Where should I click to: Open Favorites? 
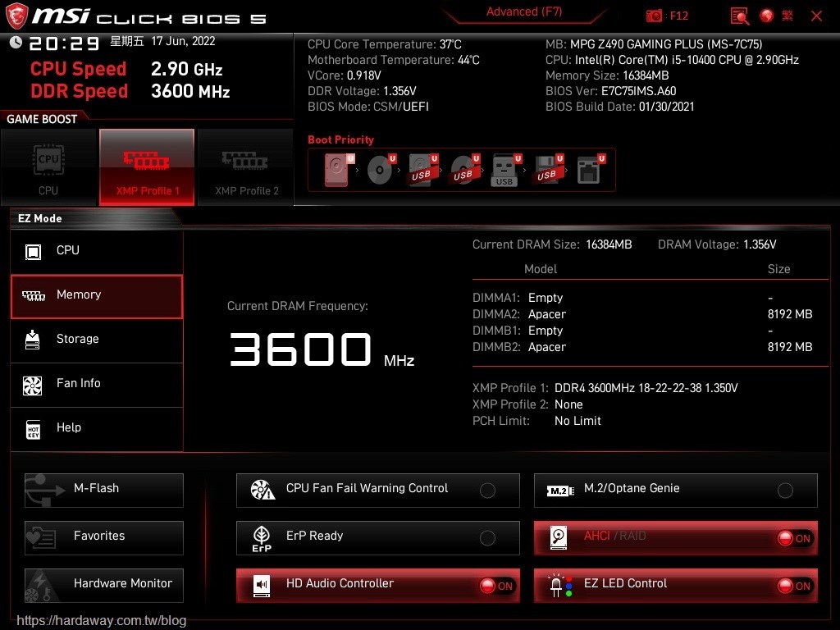[104, 537]
